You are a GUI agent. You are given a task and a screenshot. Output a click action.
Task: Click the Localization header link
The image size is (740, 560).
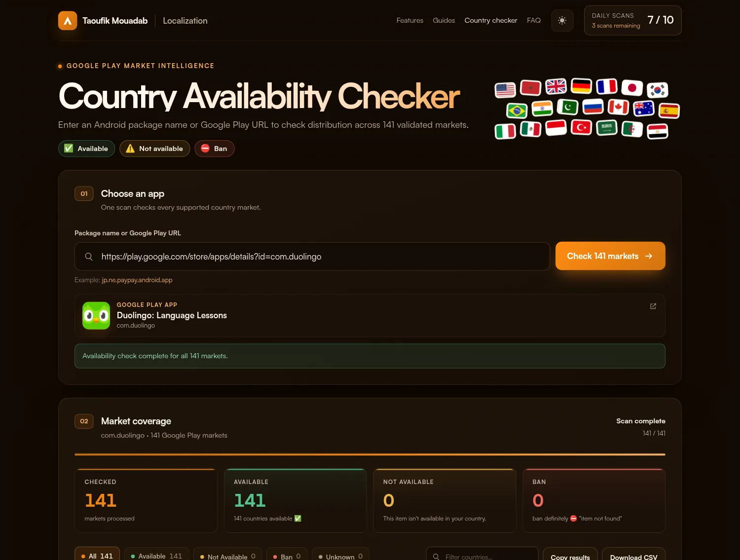pos(185,21)
